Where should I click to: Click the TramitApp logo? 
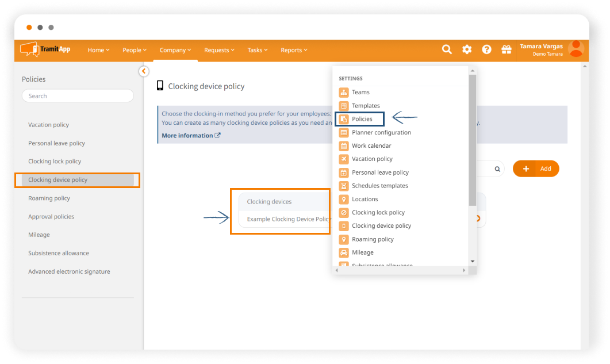[x=45, y=49]
